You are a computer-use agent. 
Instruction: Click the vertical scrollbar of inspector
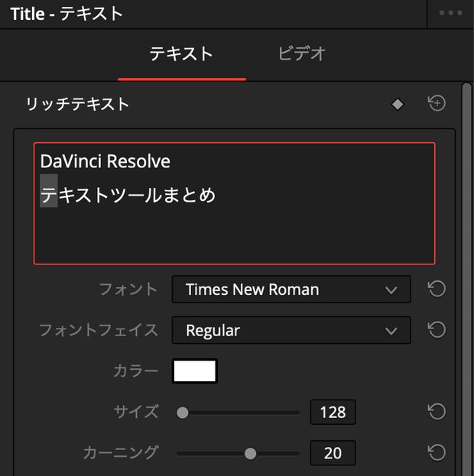(466, 279)
